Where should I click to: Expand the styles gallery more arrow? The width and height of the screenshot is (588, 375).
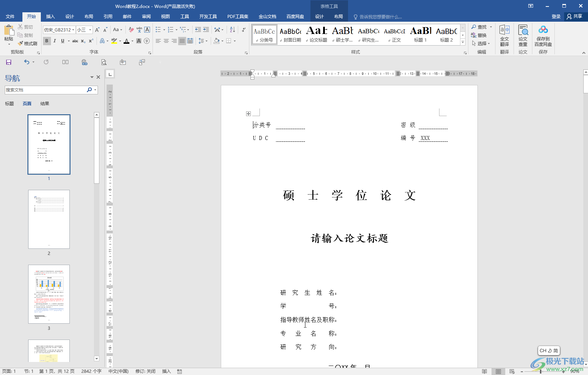[463, 42]
